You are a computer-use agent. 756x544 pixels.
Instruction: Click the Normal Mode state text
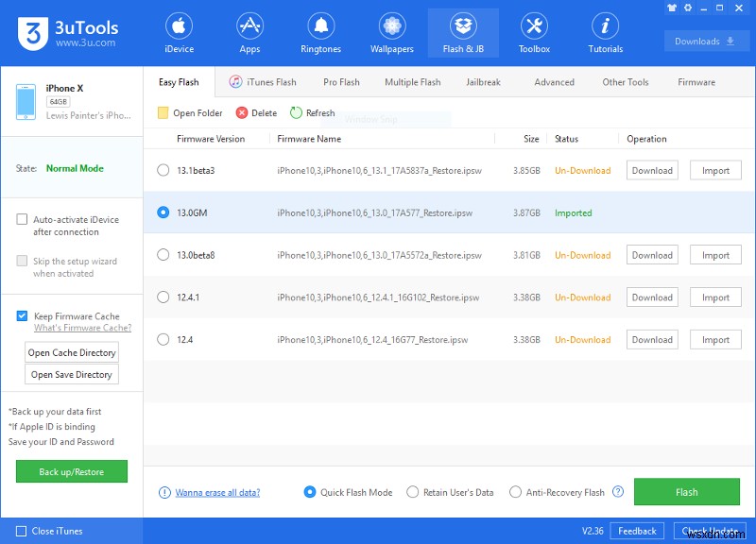[75, 168]
